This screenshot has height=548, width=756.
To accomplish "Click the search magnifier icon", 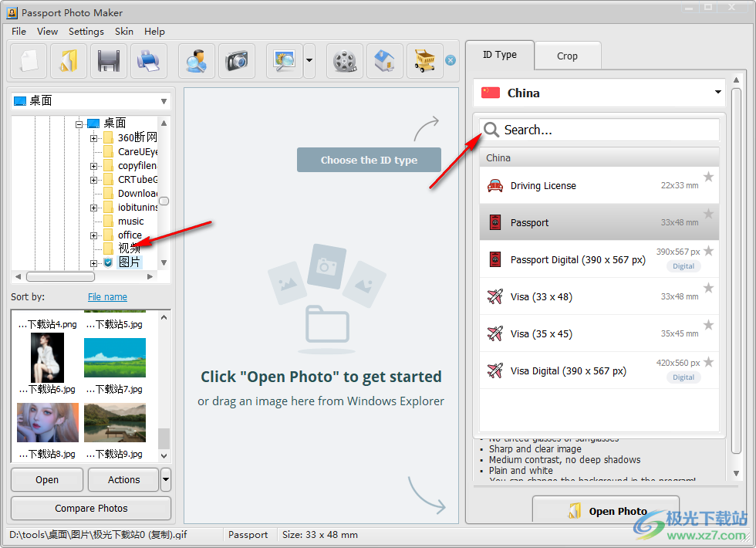I will point(491,130).
